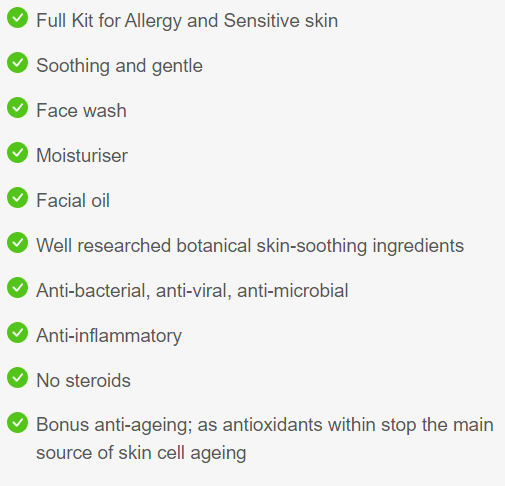505x486 pixels.
Task: Select the Facial oil text
Action: (73, 200)
